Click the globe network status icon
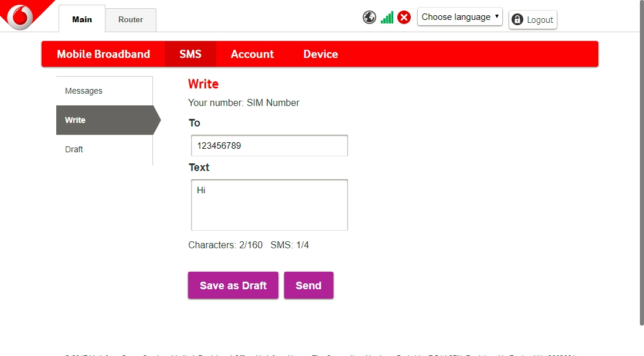 369,18
